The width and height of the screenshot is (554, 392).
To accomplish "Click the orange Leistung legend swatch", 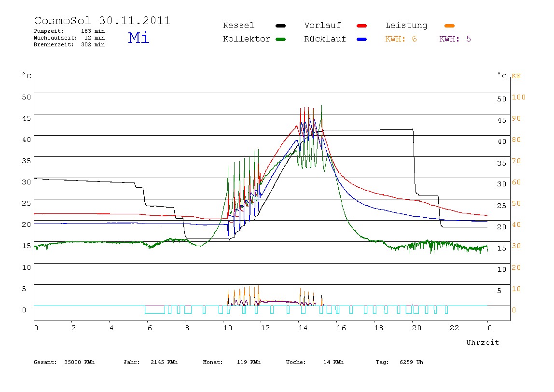I will click(449, 26).
